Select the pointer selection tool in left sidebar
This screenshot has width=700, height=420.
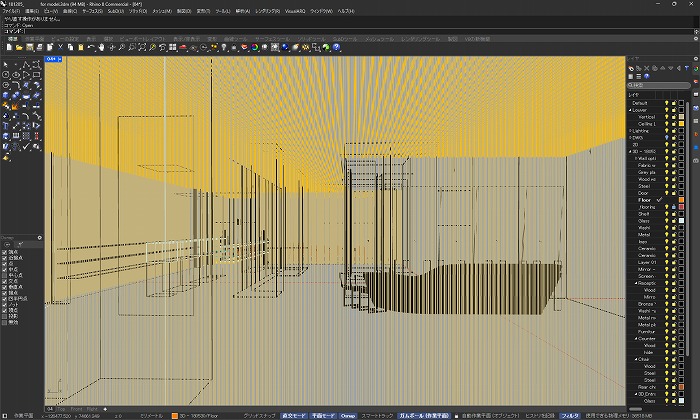[x=6, y=65]
